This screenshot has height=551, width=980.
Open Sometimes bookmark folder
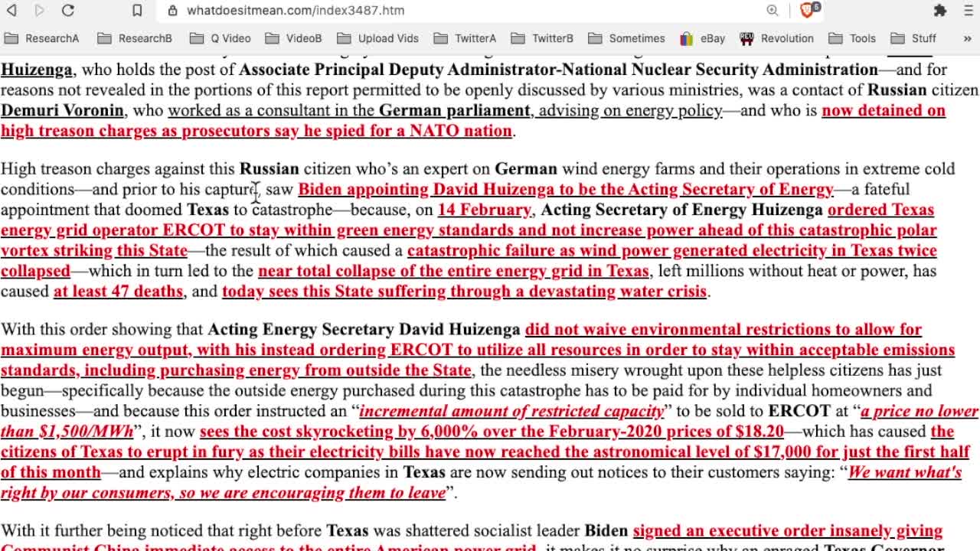point(627,38)
